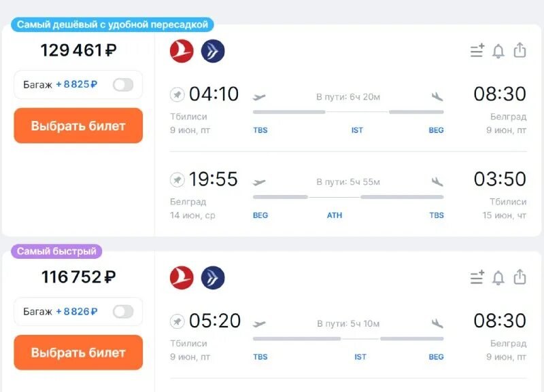The image size is (544, 392).
Task: Share the 129 461₽ ticket
Action: (520, 51)
